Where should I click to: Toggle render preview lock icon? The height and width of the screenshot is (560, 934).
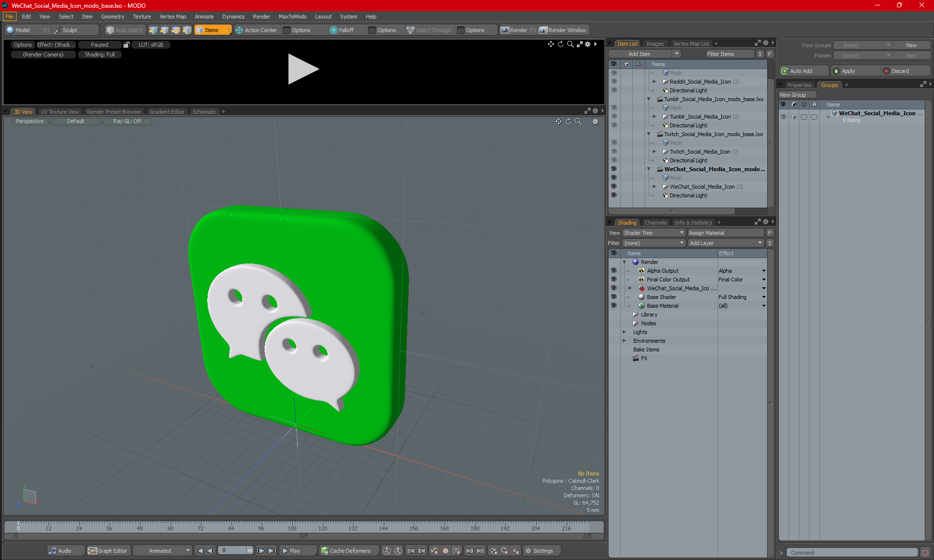click(126, 45)
